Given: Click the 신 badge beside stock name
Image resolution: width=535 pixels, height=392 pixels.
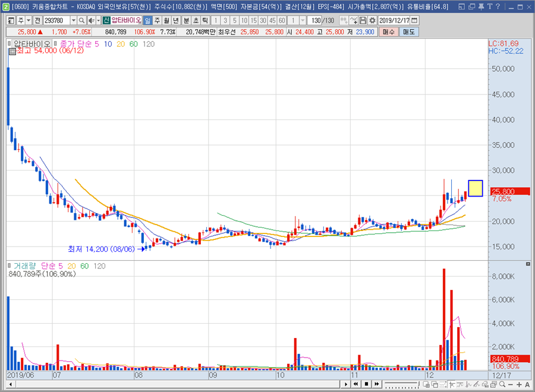Looking at the screenshot, I should (106, 20).
